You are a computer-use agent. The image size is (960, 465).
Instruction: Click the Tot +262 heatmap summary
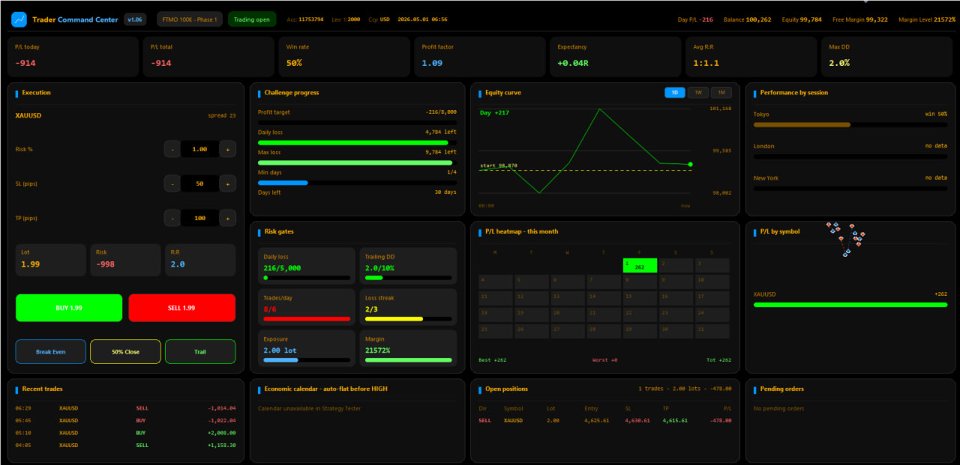pyautogui.click(x=719, y=360)
